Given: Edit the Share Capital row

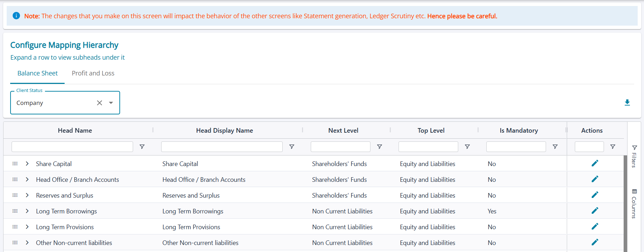Looking at the screenshot, I should pos(594,163).
